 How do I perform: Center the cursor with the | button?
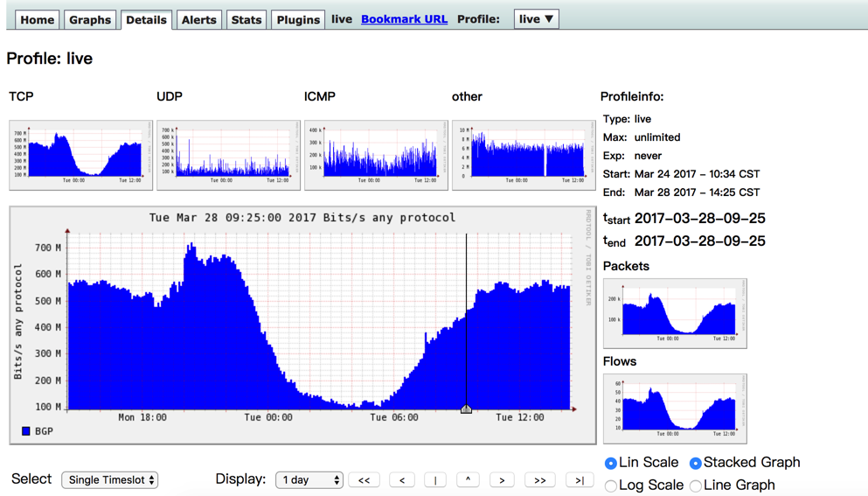[x=435, y=480]
